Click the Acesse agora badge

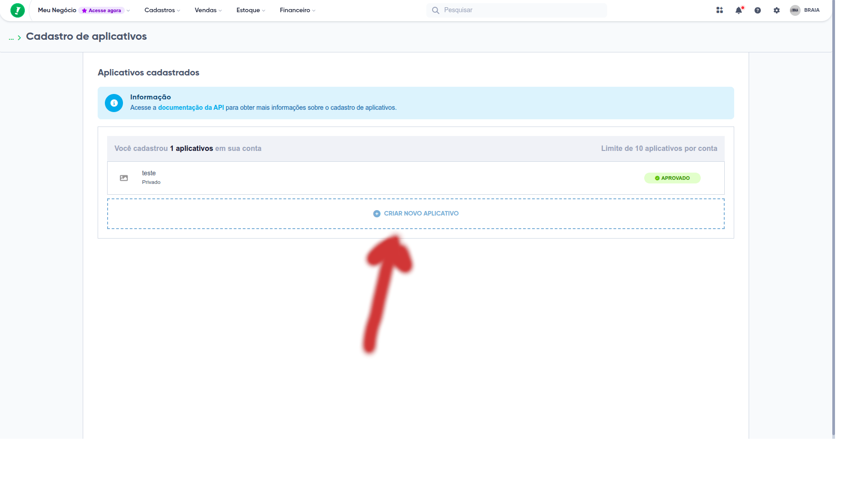coord(102,10)
